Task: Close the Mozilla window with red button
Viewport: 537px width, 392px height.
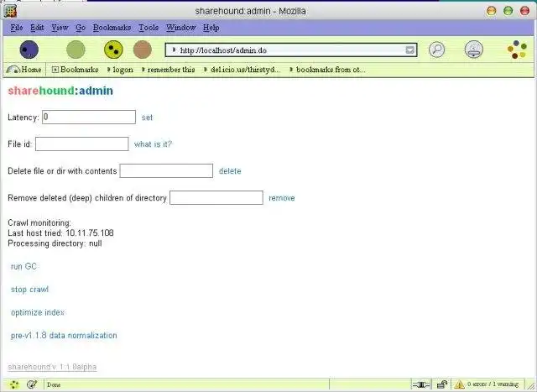Action: 525,11
